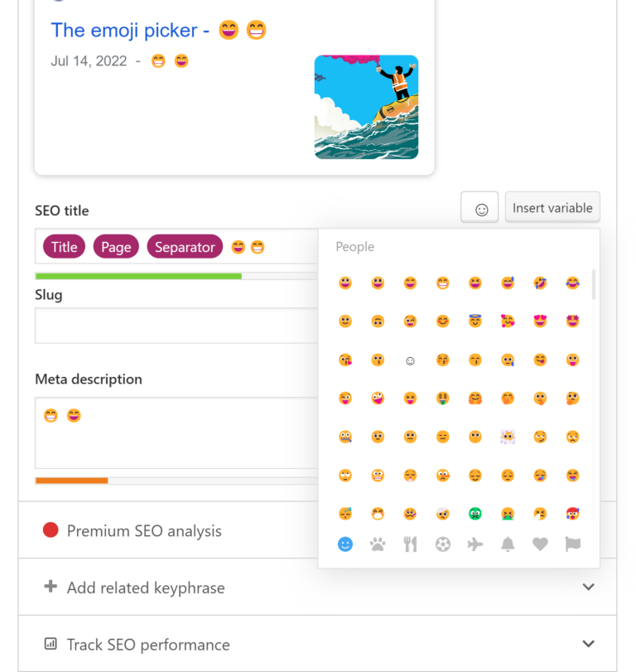Select the Symbols heart category icon
Screen dimensions: 636x672
click(x=540, y=544)
